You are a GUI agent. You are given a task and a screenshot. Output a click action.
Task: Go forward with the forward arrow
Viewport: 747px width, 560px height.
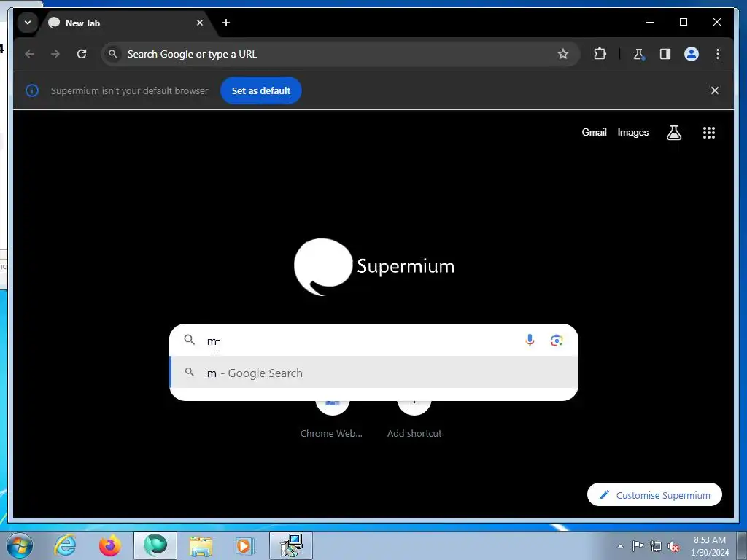pyautogui.click(x=55, y=54)
